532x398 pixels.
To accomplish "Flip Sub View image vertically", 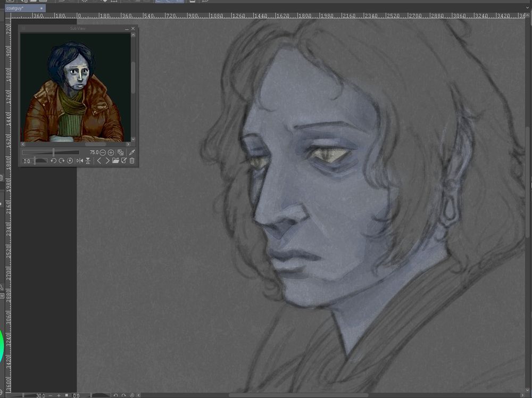I will coord(87,161).
